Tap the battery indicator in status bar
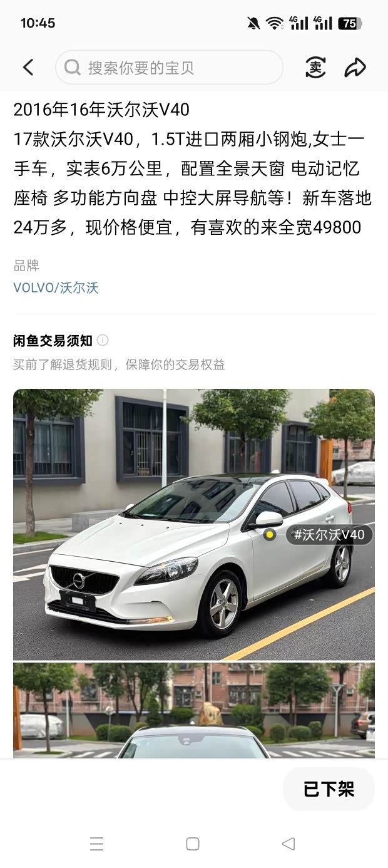Image resolution: width=388 pixels, height=868 pixels. [x=350, y=23]
